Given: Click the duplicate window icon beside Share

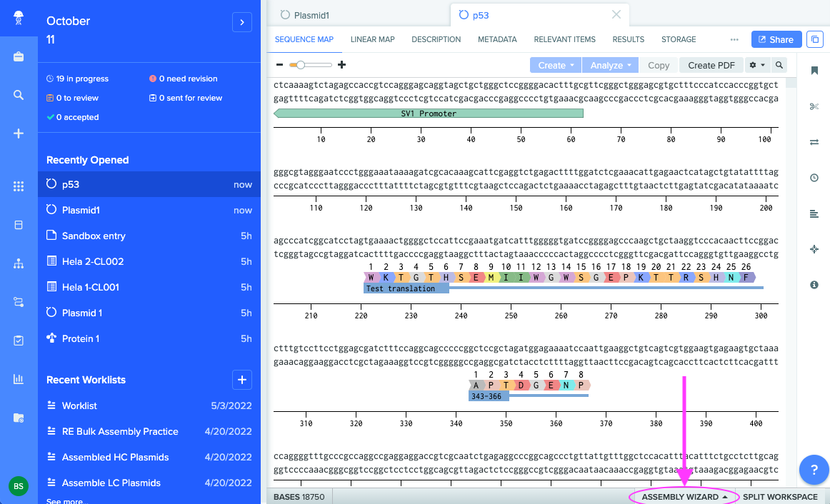Looking at the screenshot, I should pyautogui.click(x=815, y=40).
